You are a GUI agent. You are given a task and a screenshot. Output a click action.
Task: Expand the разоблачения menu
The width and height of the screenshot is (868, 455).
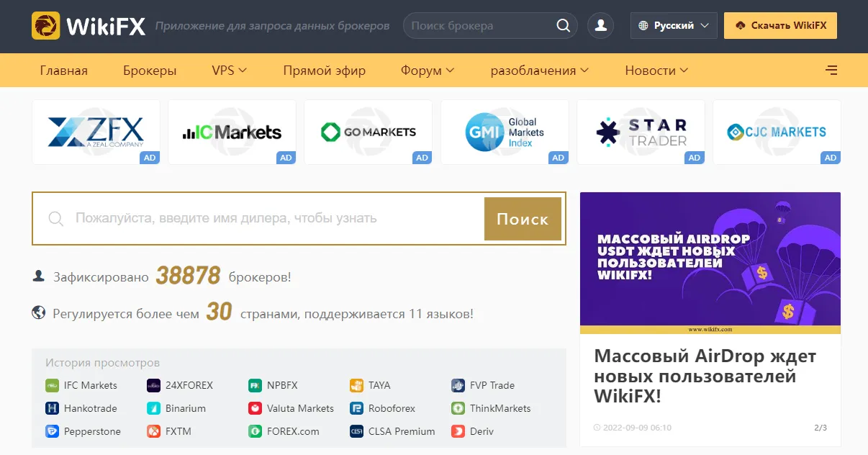click(x=540, y=71)
